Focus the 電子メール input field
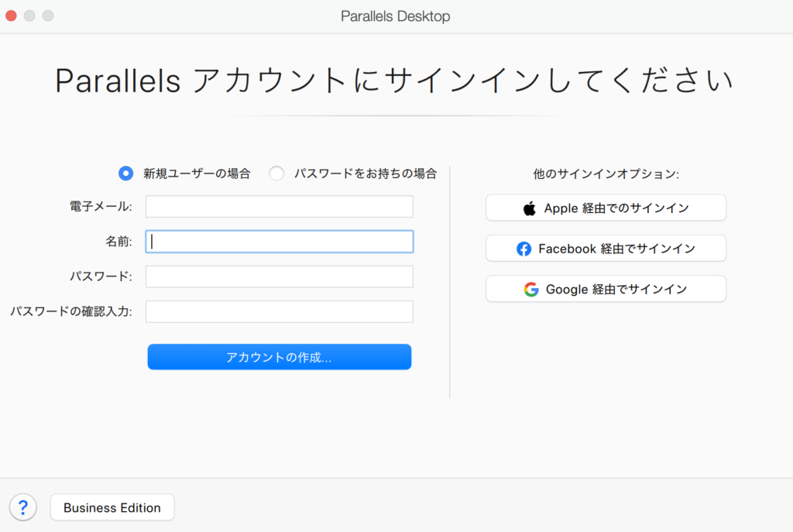This screenshot has height=532, width=793. [279, 207]
